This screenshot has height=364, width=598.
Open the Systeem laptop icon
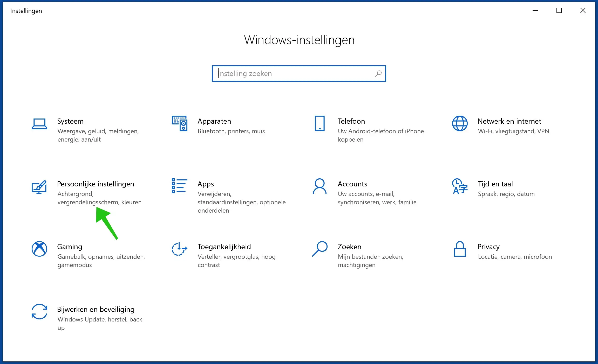39,124
